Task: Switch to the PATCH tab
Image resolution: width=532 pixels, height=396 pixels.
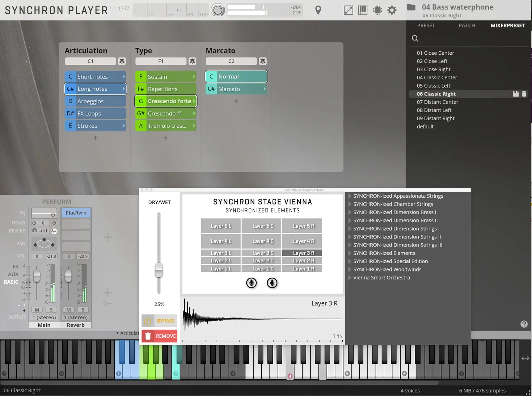Action: (466, 26)
